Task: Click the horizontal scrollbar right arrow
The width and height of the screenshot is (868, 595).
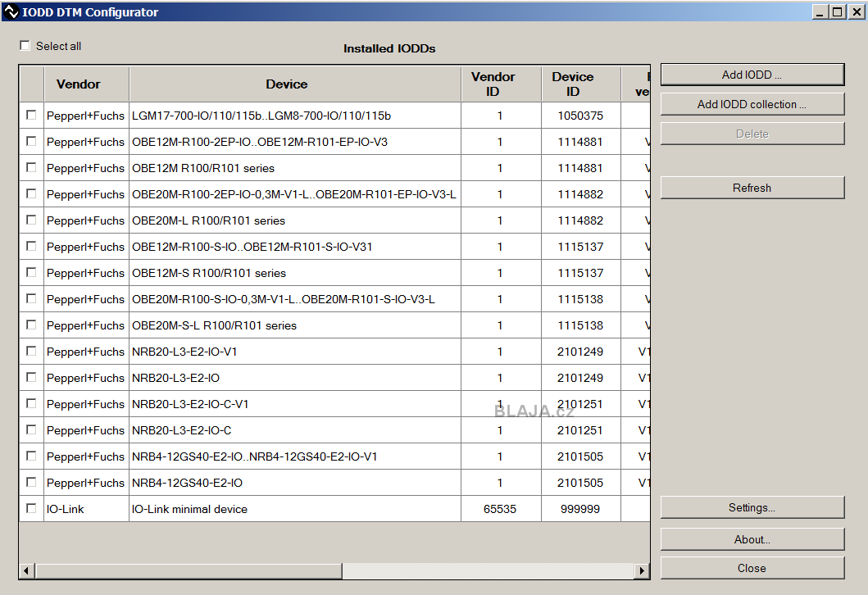Action: (x=642, y=570)
